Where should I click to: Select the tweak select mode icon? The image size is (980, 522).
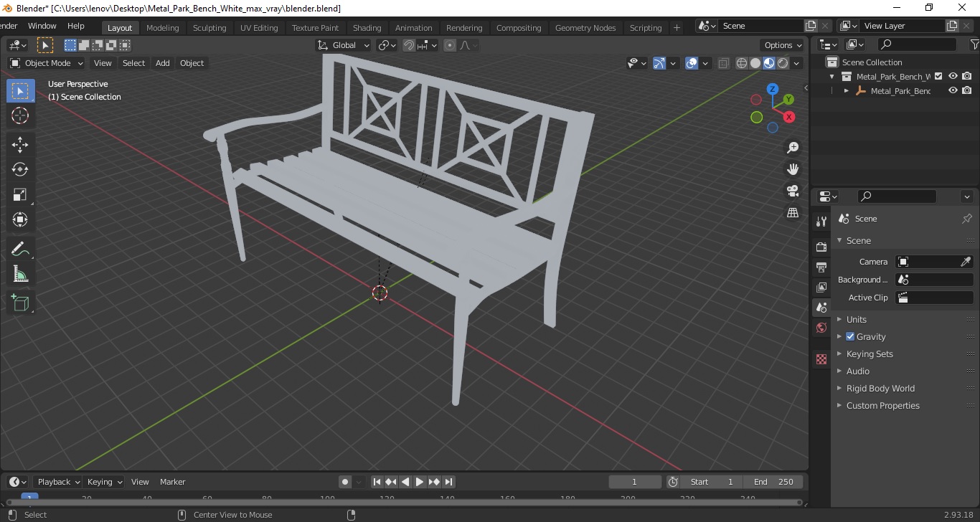tap(45, 45)
